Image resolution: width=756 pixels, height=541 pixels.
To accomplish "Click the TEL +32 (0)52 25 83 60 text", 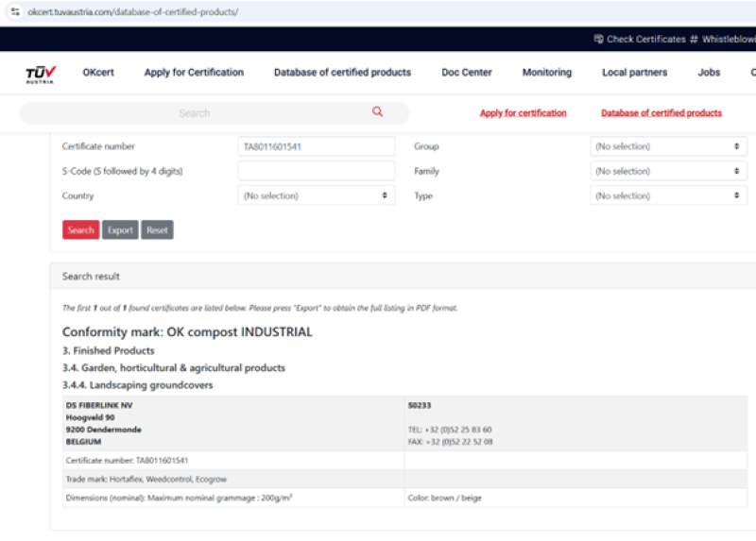I will point(450,430).
